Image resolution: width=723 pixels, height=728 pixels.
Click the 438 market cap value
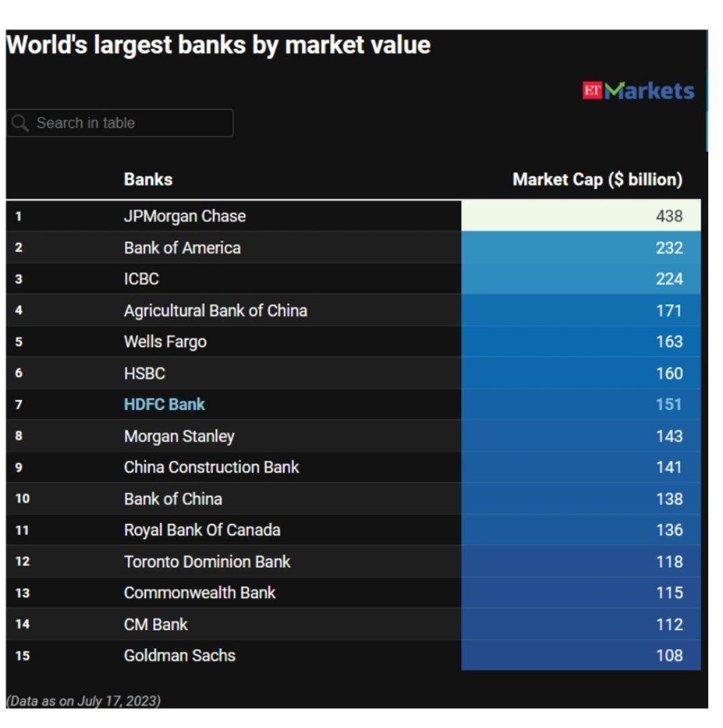[669, 216]
